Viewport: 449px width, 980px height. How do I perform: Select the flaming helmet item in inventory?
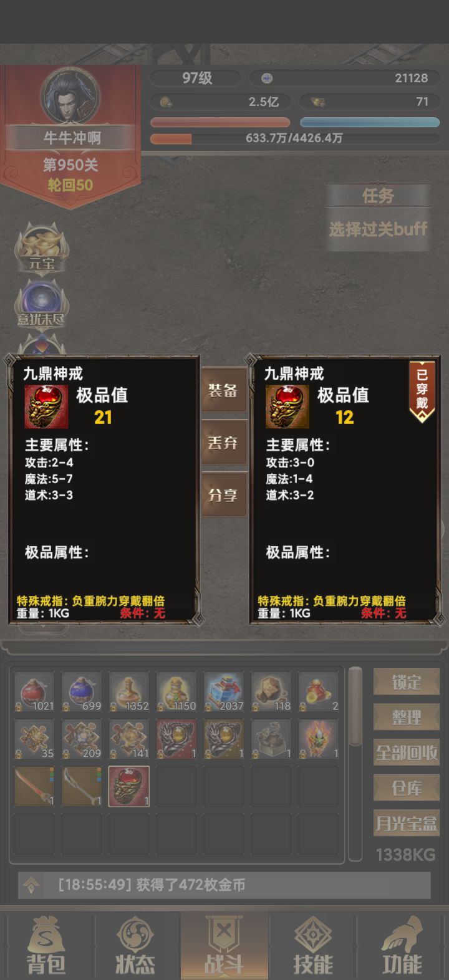[x=319, y=739]
